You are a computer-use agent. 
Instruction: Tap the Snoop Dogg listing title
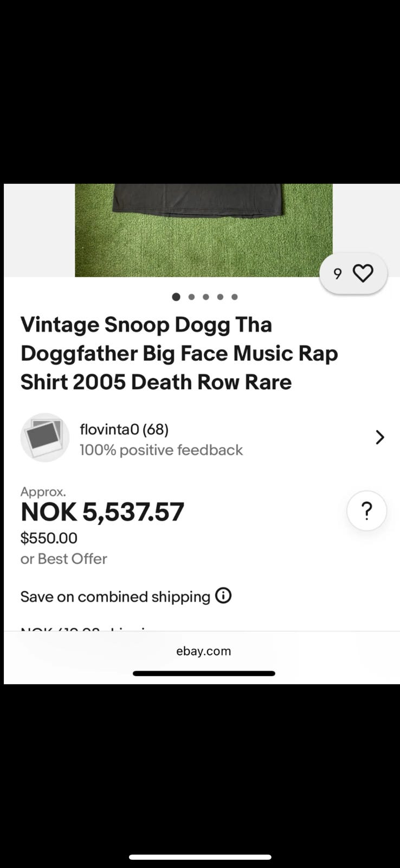coord(179,353)
